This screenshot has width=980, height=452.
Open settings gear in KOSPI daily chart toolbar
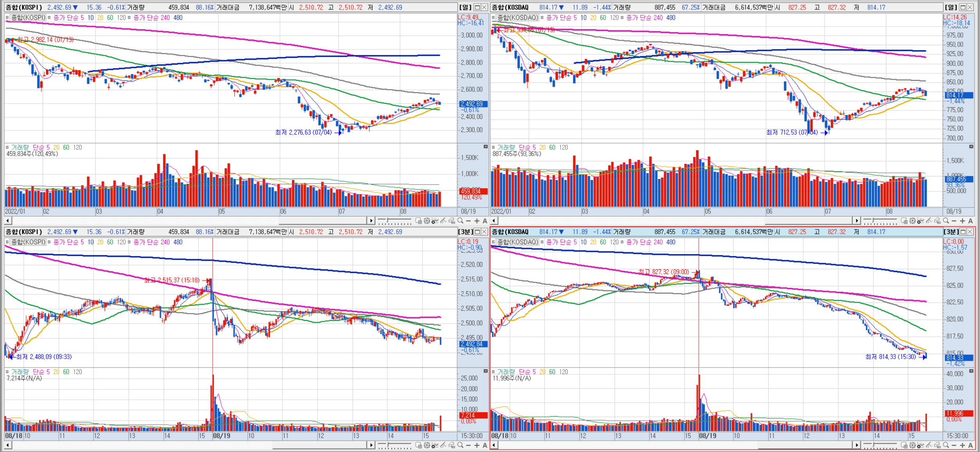[x=427, y=221]
